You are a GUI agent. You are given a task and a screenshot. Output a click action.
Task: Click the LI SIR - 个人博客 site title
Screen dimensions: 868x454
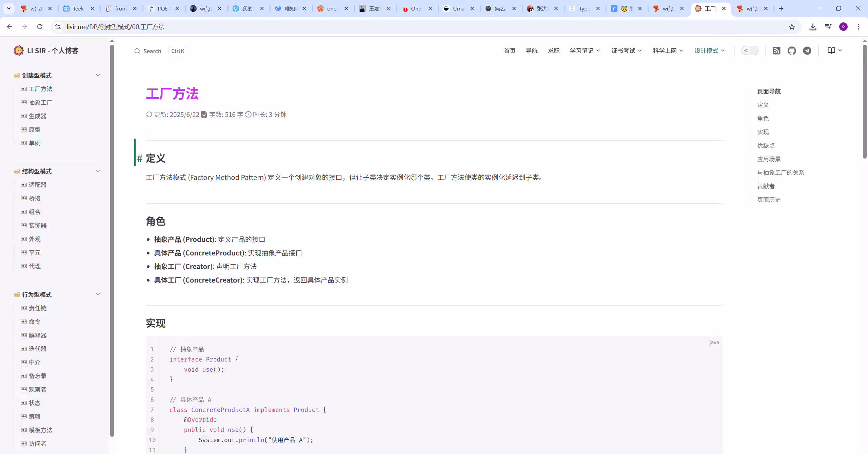click(x=53, y=50)
